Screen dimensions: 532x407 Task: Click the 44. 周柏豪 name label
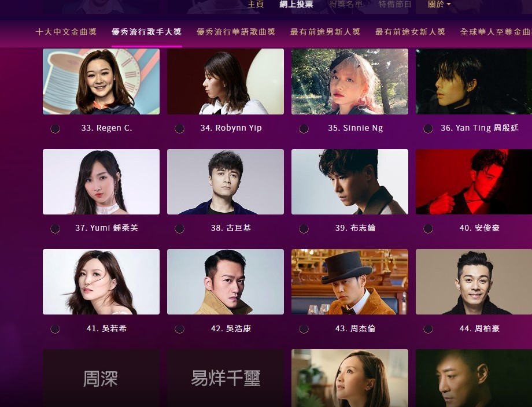[x=479, y=328]
